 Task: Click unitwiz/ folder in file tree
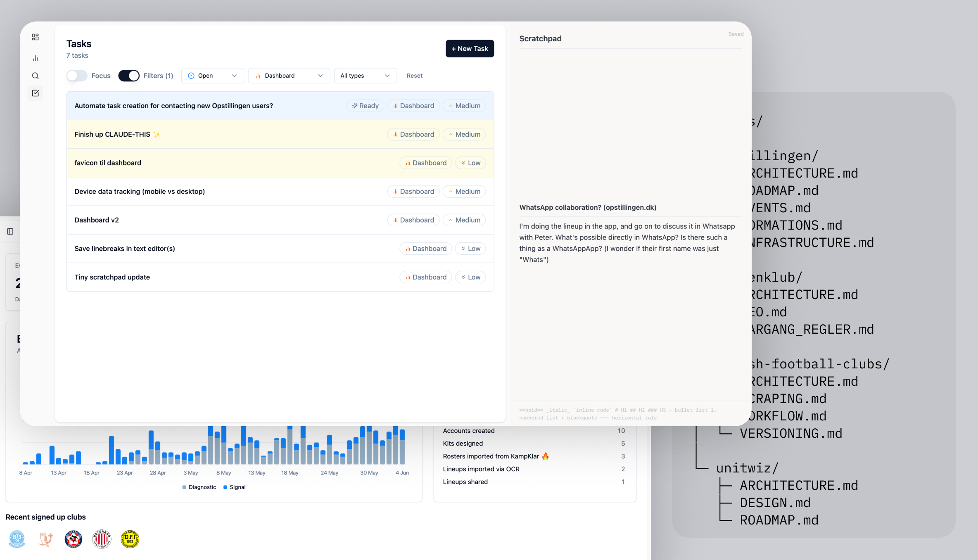tap(747, 468)
